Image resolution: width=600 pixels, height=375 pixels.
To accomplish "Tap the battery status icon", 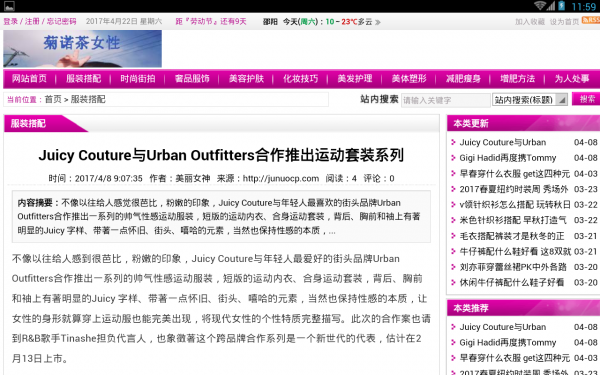I will click(x=562, y=6).
